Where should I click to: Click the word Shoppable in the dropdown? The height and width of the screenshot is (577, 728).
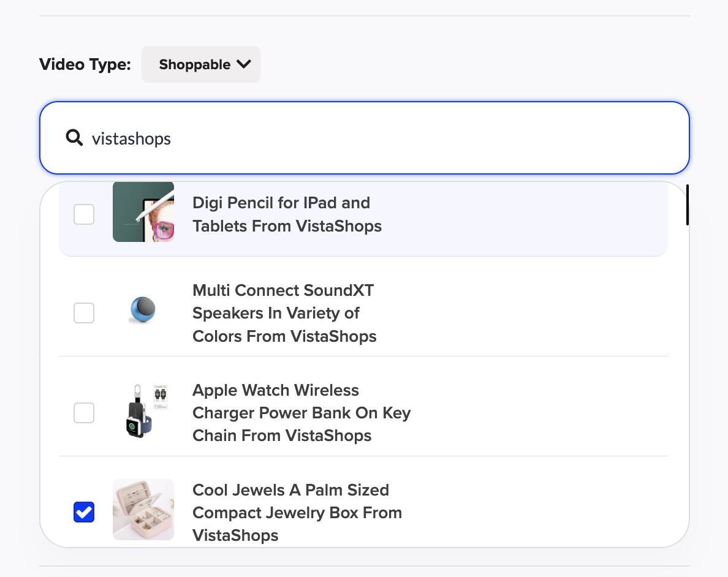(x=194, y=64)
